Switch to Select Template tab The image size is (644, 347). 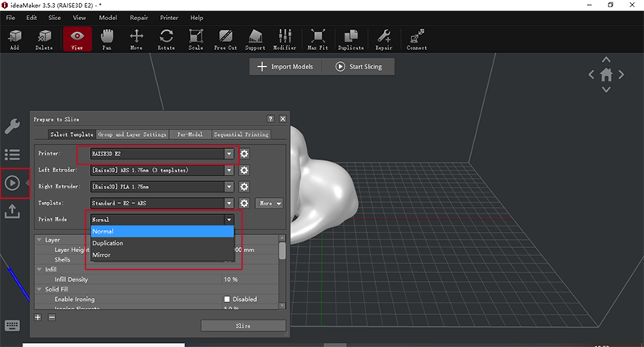(72, 134)
